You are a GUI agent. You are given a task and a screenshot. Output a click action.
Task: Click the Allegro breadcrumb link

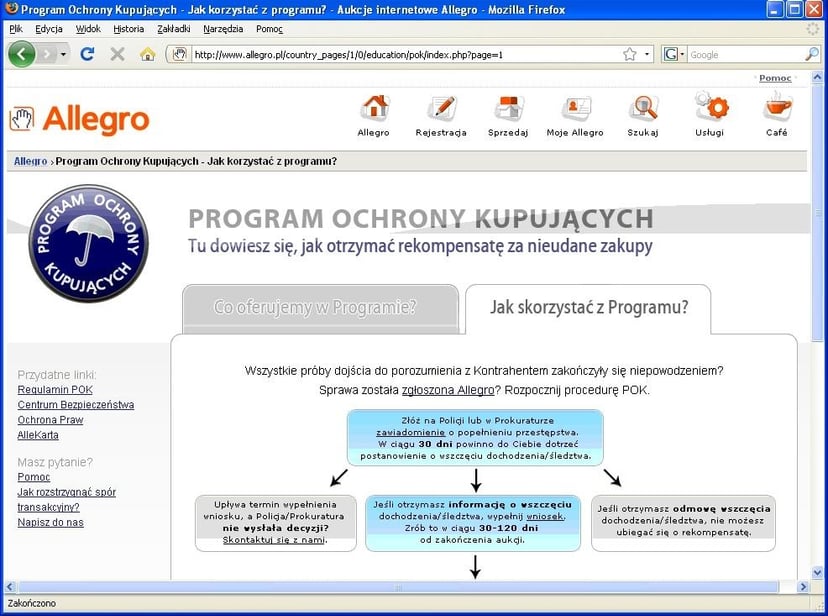[x=30, y=162]
